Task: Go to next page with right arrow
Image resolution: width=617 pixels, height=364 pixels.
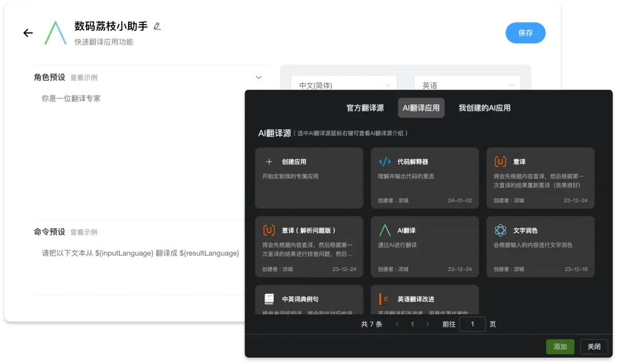Action: pyautogui.click(x=427, y=324)
